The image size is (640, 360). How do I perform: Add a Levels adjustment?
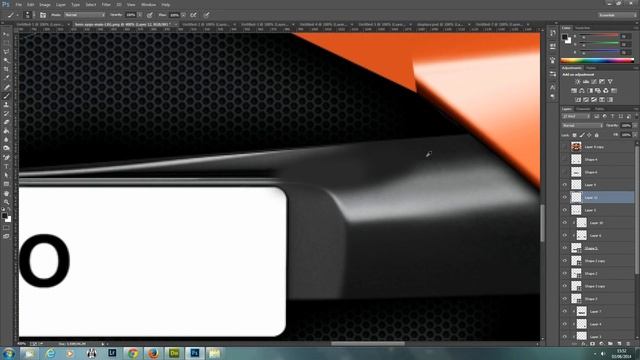(x=586, y=82)
